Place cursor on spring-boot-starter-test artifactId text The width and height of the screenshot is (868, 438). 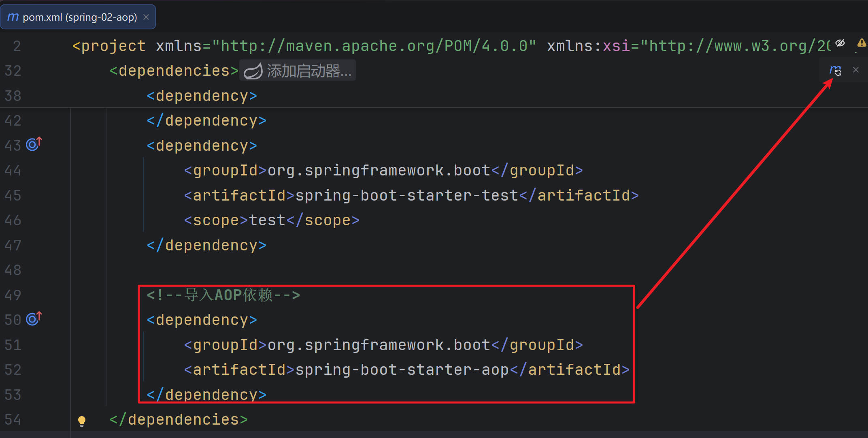click(406, 196)
